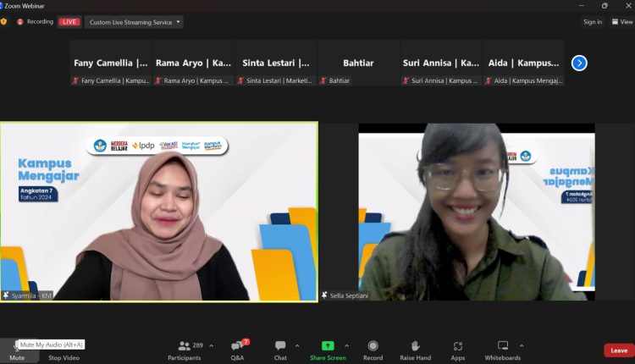
Task: Click the encryption shield icon
Action: [3, 22]
